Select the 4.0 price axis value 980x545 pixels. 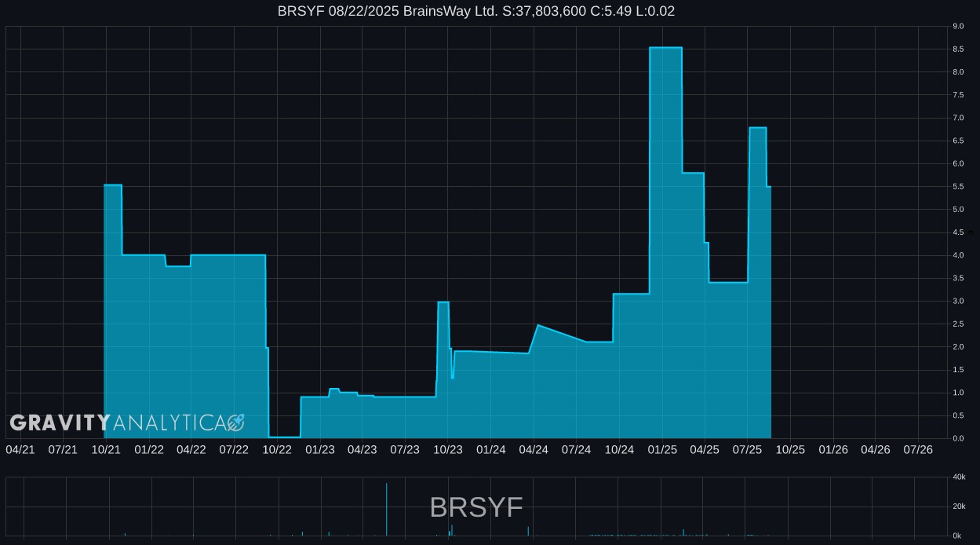(x=958, y=255)
